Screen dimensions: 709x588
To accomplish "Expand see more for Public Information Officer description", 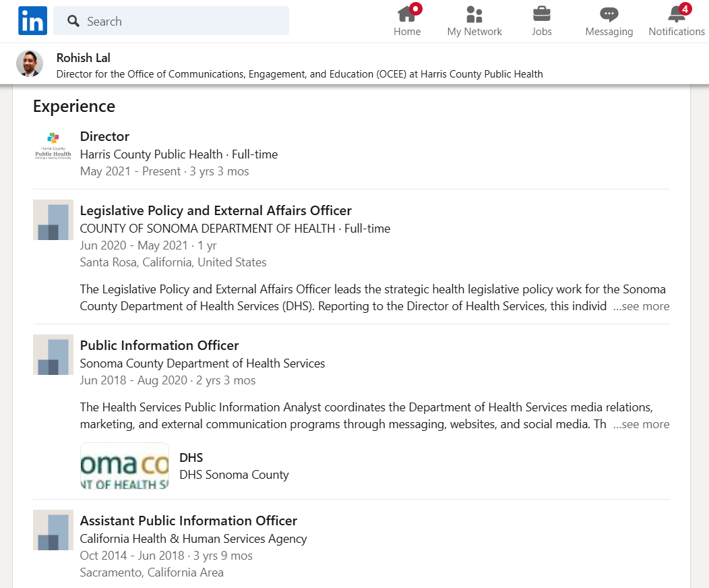I will [641, 424].
